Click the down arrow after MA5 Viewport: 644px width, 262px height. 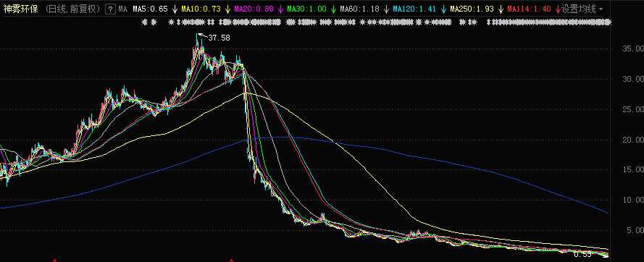(175, 9)
